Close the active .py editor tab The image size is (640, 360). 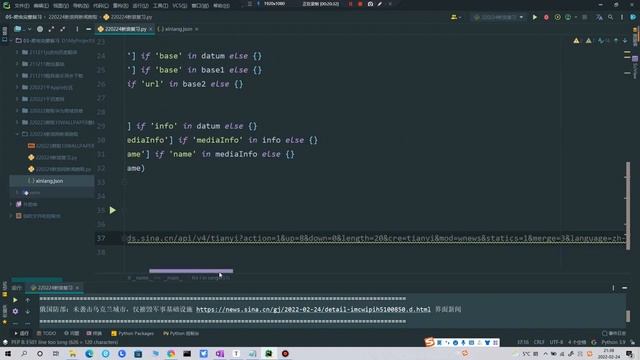tap(151, 29)
